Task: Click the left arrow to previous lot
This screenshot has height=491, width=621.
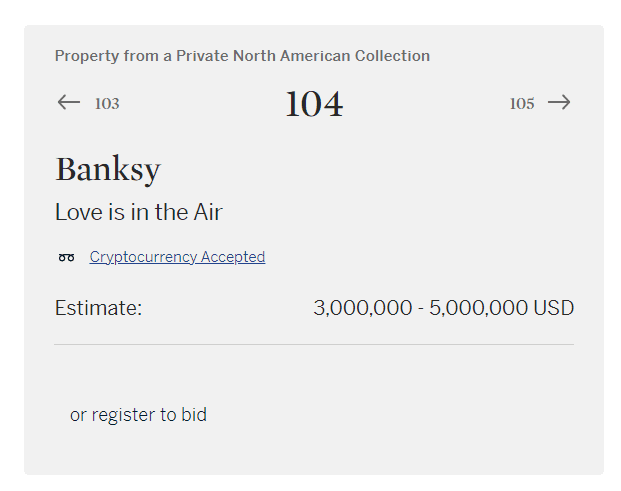Action: (x=68, y=102)
